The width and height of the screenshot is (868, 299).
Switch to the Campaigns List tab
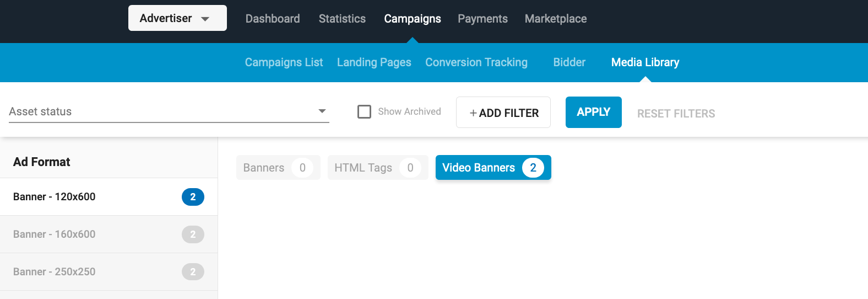coord(284,62)
